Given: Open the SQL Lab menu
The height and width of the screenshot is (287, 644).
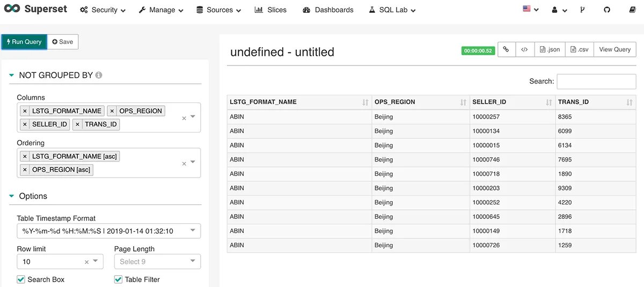Looking at the screenshot, I should [392, 10].
